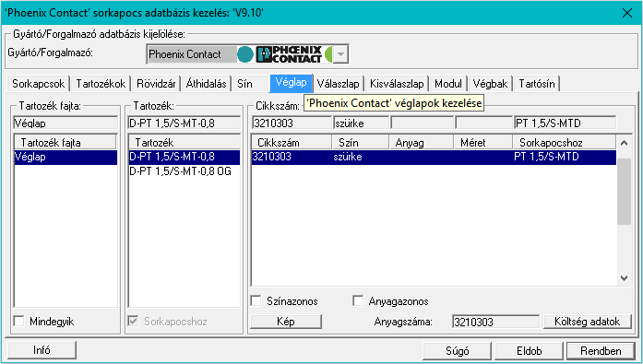Click the Phoenix Contact logo in combo box
Screen dimensions: 643x364
pos(289,54)
